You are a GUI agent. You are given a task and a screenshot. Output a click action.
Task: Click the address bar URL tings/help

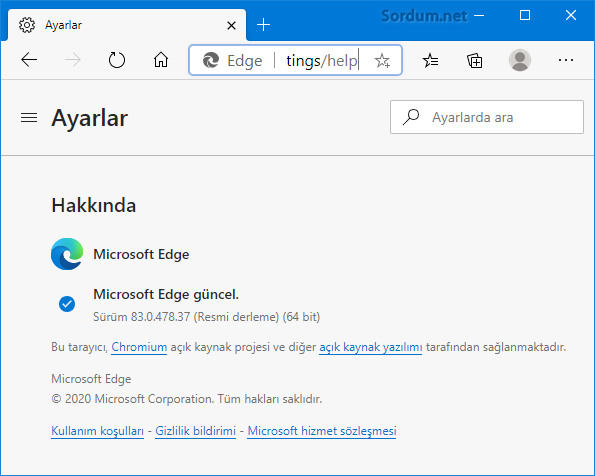322,61
